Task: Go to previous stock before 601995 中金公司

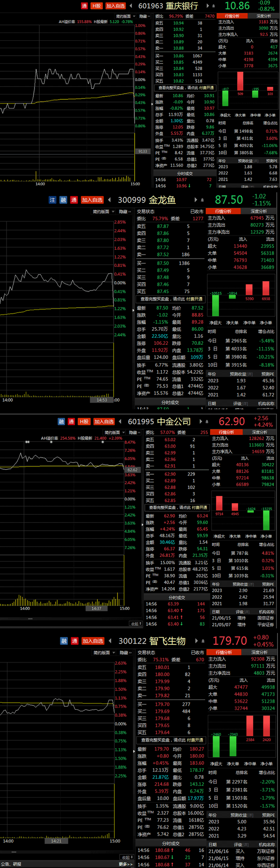Action: coord(120,421)
